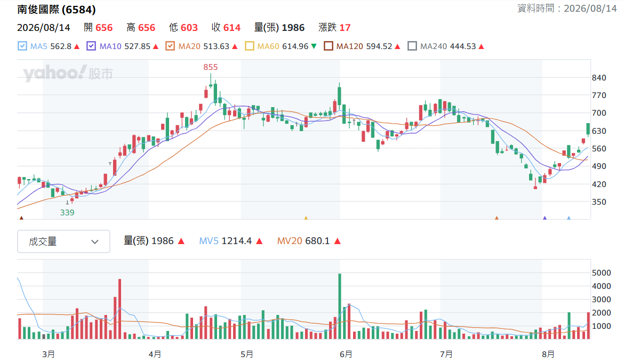Click the 漲跌 change value 17
Screen dimensions: 624x364
click(x=345, y=28)
